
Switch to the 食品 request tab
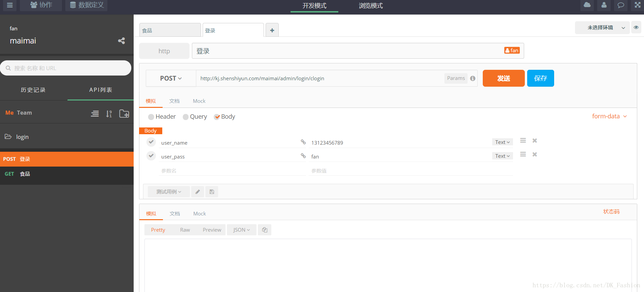pos(170,30)
